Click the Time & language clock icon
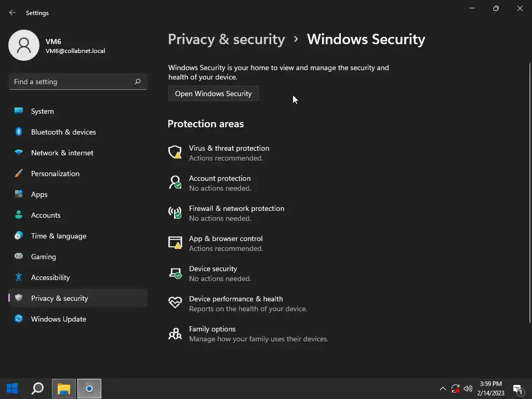This screenshot has height=399, width=532. coord(19,235)
